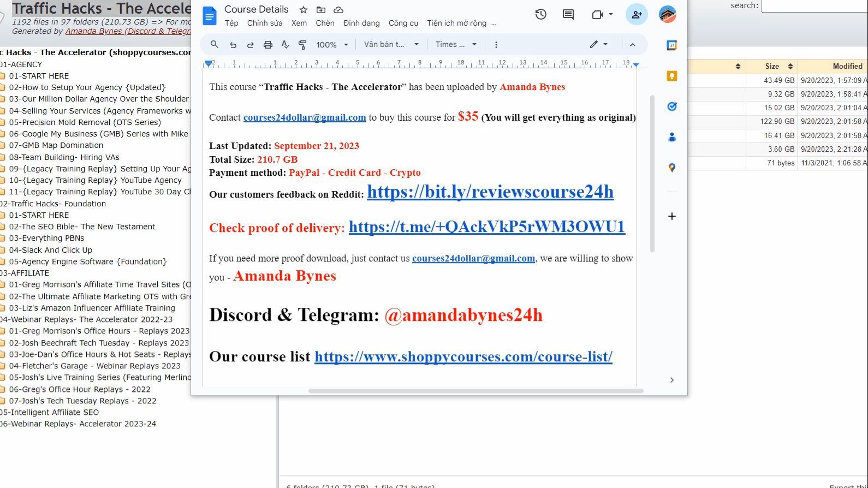The width and height of the screenshot is (868, 488).
Task: Rename the Course Details document title
Action: (x=256, y=9)
